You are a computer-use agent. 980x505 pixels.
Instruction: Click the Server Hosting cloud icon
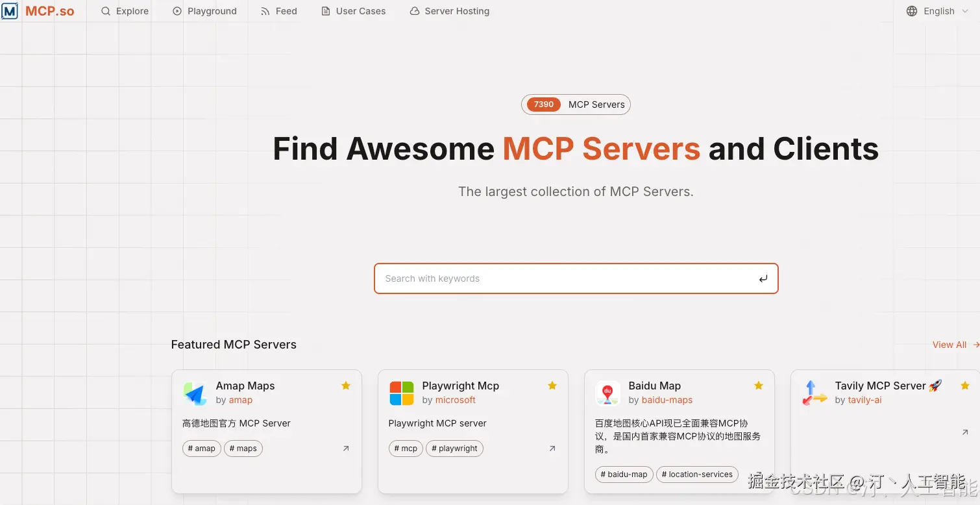coord(415,11)
